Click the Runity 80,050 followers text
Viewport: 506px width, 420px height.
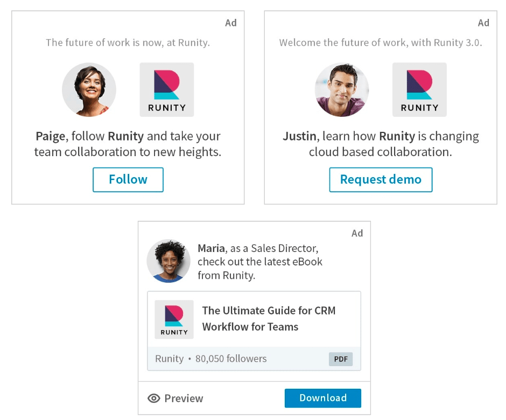(x=210, y=359)
